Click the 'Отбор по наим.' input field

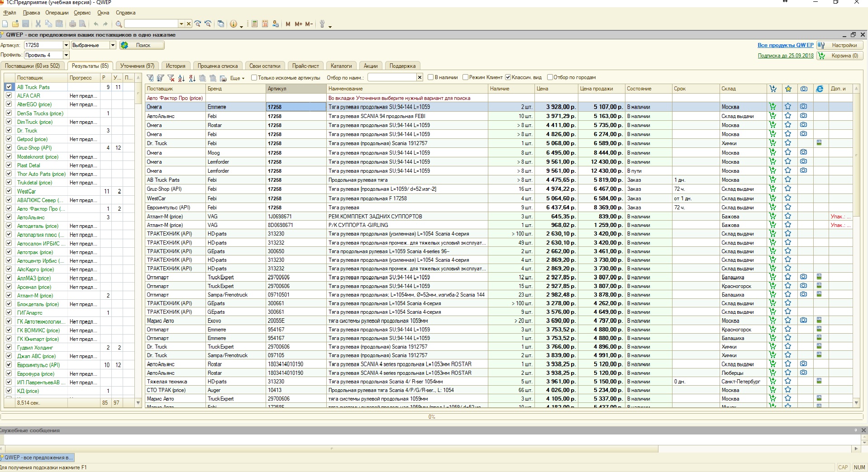click(x=392, y=77)
